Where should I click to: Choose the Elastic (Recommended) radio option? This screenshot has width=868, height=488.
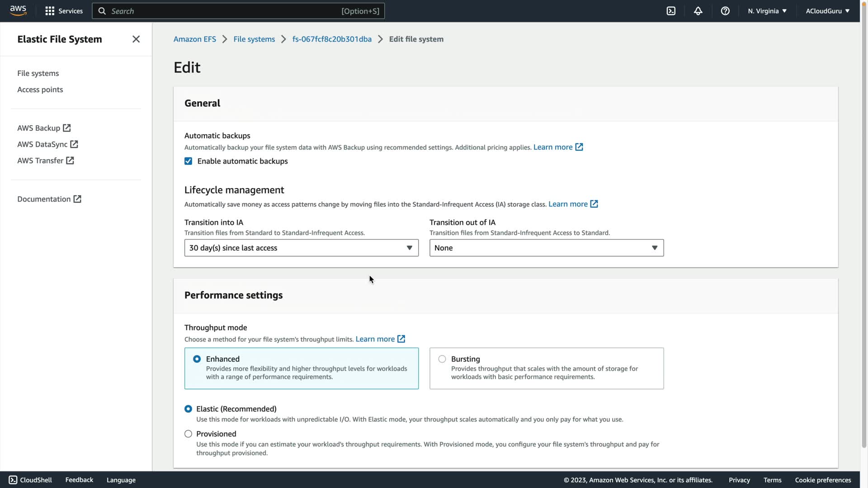[188, 409]
